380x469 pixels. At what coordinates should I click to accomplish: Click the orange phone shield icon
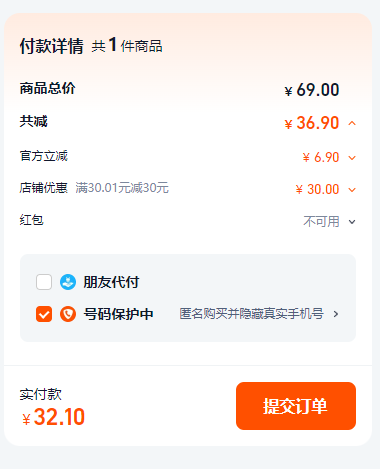[x=68, y=314]
